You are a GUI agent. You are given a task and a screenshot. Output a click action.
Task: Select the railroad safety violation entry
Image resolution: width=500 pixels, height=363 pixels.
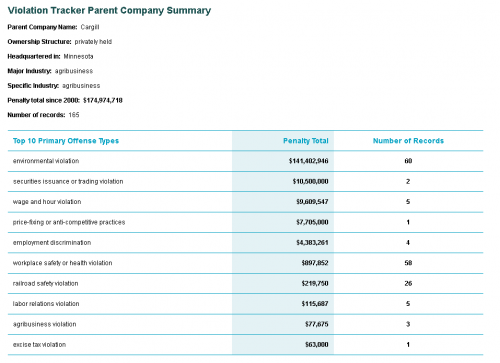pyautogui.click(x=45, y=283)
